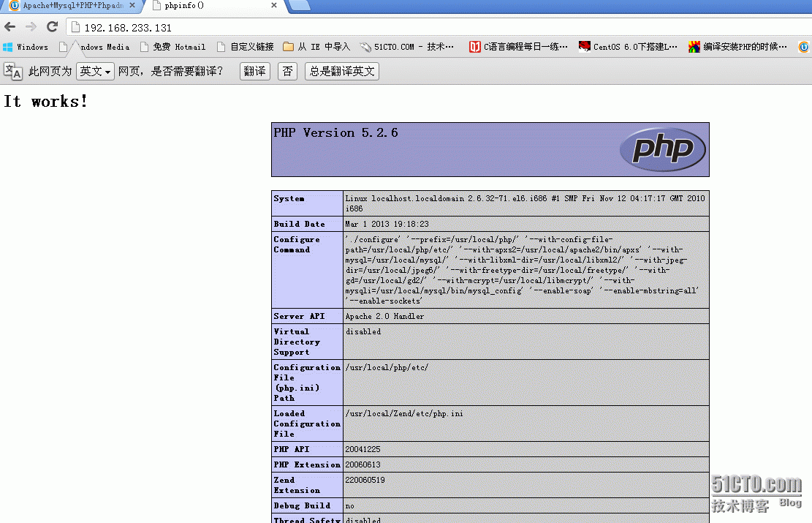
Task: Close the phpinfo() tab
Action: (274, 5)
